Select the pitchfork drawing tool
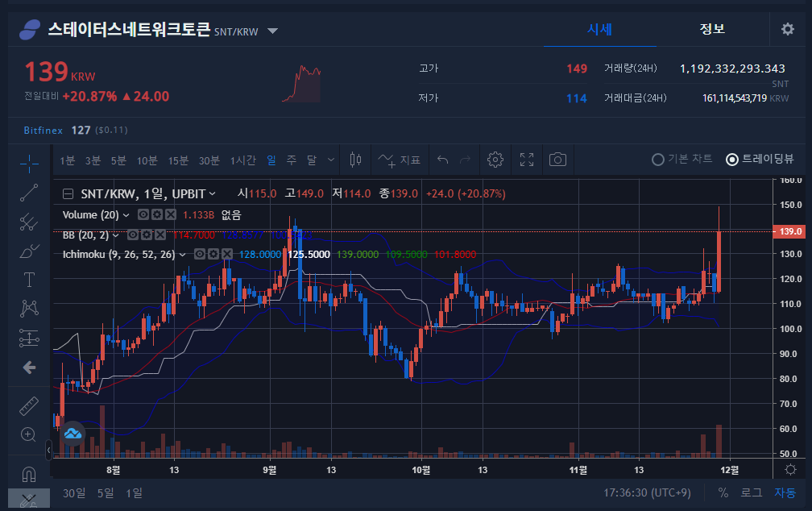812x511 pixels. click(x=29, y=222)
